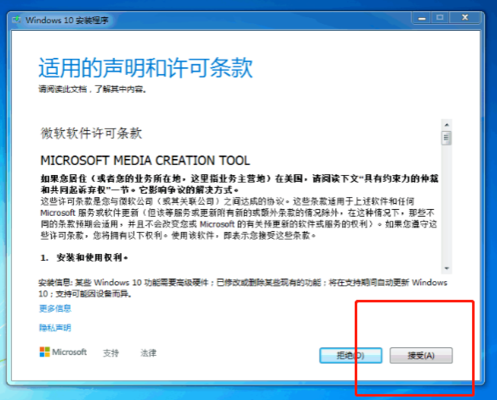This screenshot has height=400, width=497.
Task: Close the Windows 10 setup window
Action: coord(465,18)
